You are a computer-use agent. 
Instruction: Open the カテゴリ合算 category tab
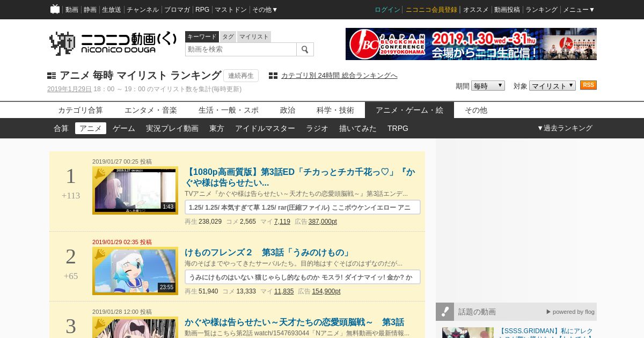tap(80, 110)
